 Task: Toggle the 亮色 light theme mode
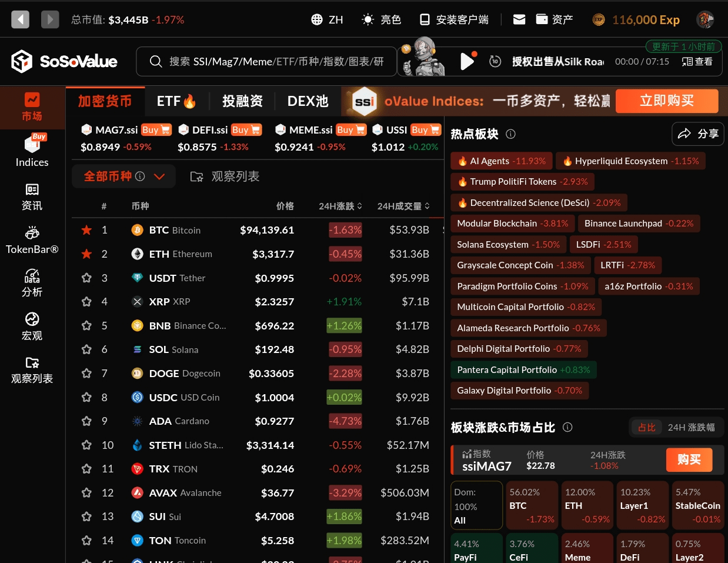click(x=381, y=19)
